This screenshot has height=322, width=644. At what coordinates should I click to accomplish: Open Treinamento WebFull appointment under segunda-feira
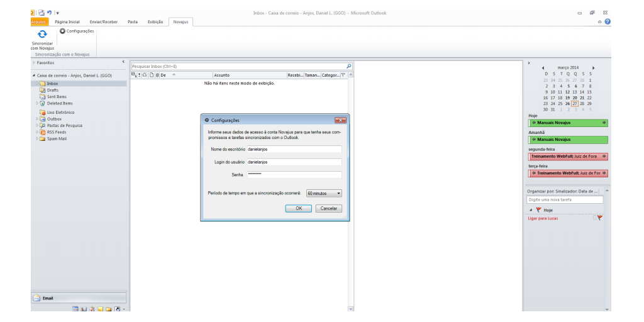point(568,157)
